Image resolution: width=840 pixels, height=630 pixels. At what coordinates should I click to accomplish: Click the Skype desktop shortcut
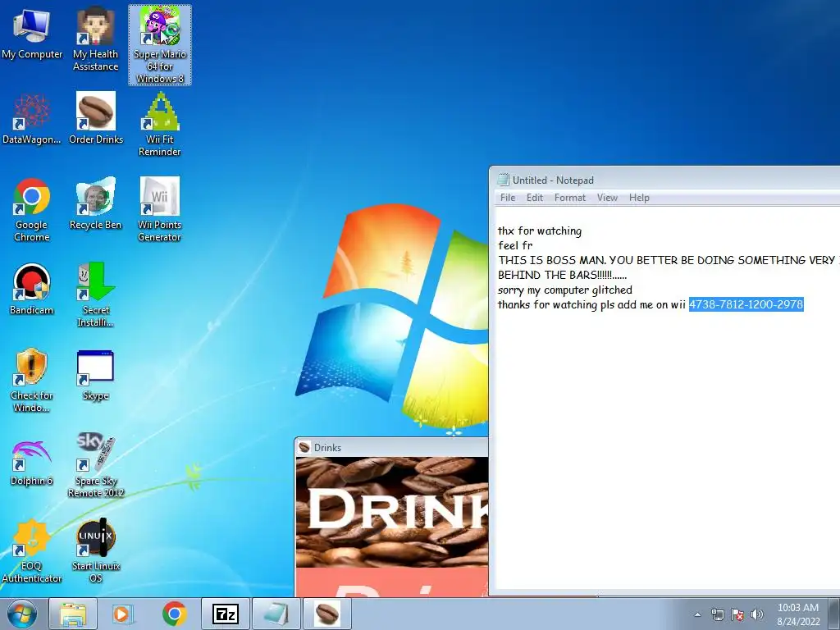[x=95, y=376]
